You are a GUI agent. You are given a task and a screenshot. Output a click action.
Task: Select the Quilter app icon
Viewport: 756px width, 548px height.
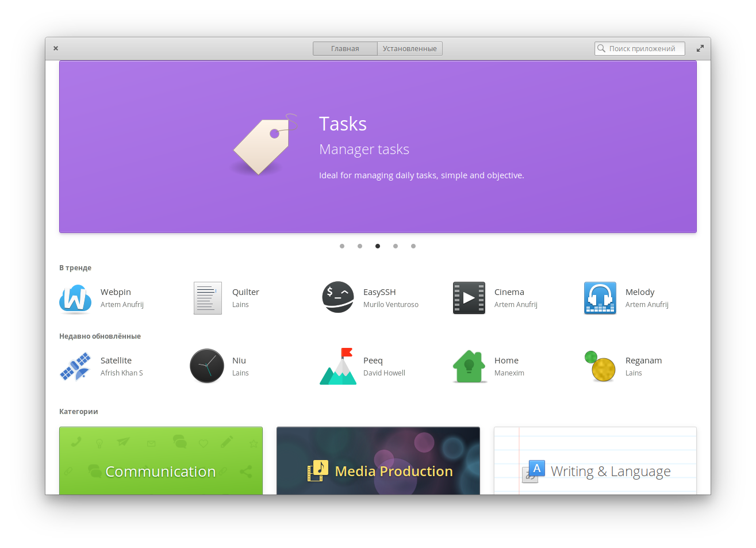208,298
